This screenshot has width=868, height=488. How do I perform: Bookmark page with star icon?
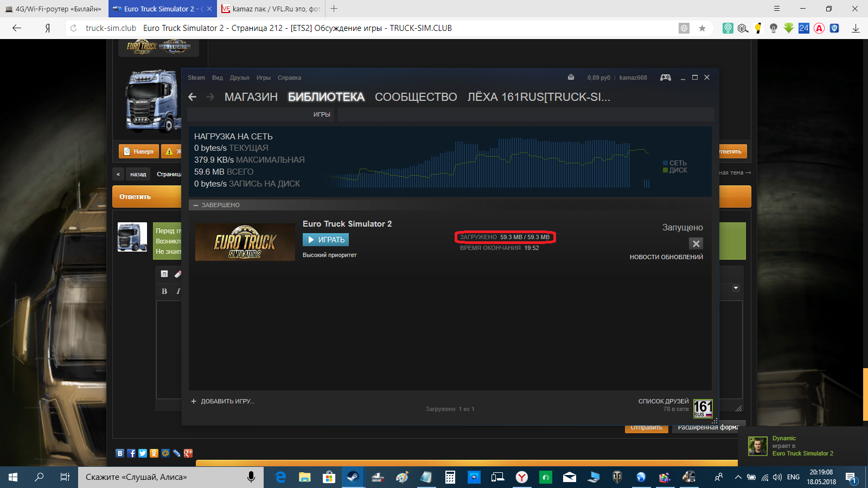702,28
